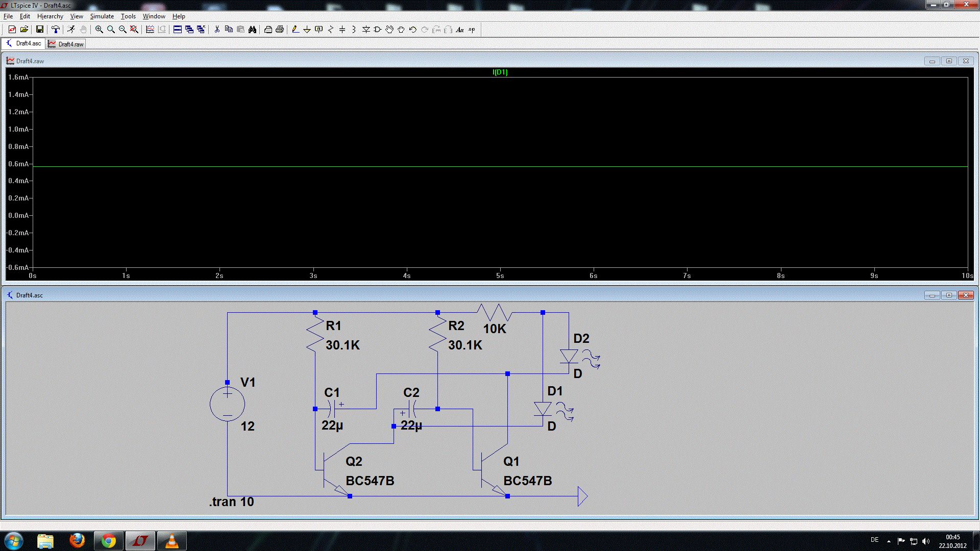Screen dimensions: 980x551
Task: Click the .tran 10 directive text
Action: point(231,502)
